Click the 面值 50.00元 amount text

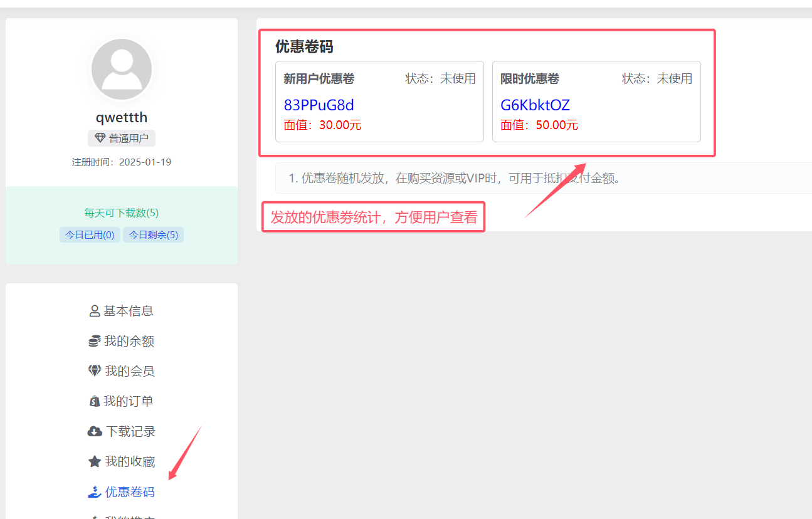click(x=539, y=125)
